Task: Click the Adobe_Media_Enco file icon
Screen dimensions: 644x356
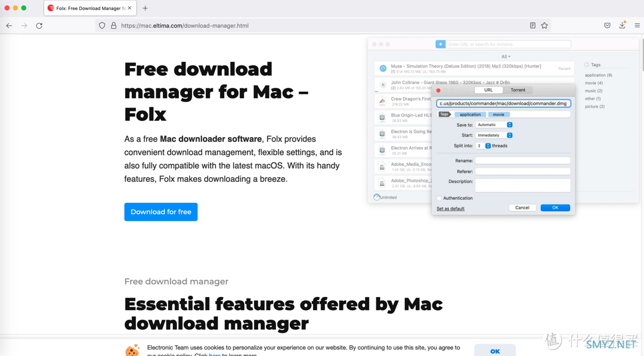Action: point(382,167)
